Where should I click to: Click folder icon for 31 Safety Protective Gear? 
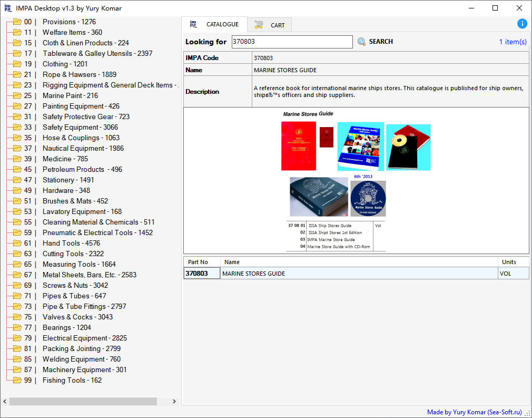click(17, 116)
